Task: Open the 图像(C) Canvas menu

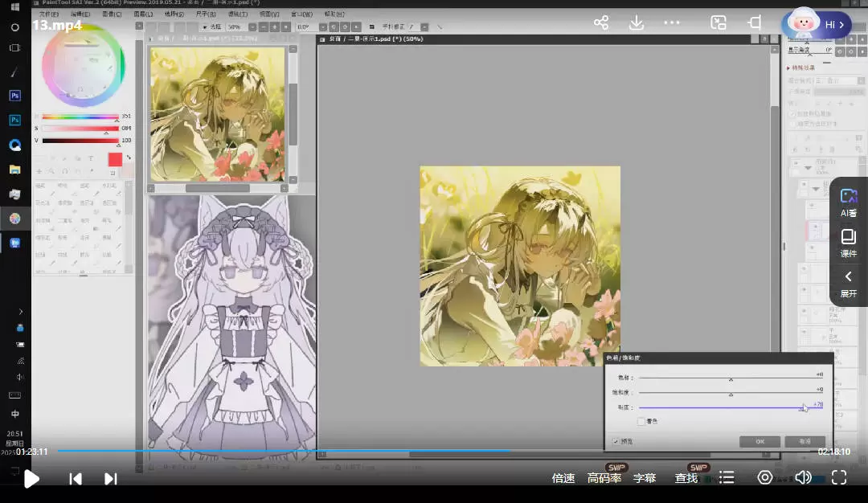Action: coord(112,14)
